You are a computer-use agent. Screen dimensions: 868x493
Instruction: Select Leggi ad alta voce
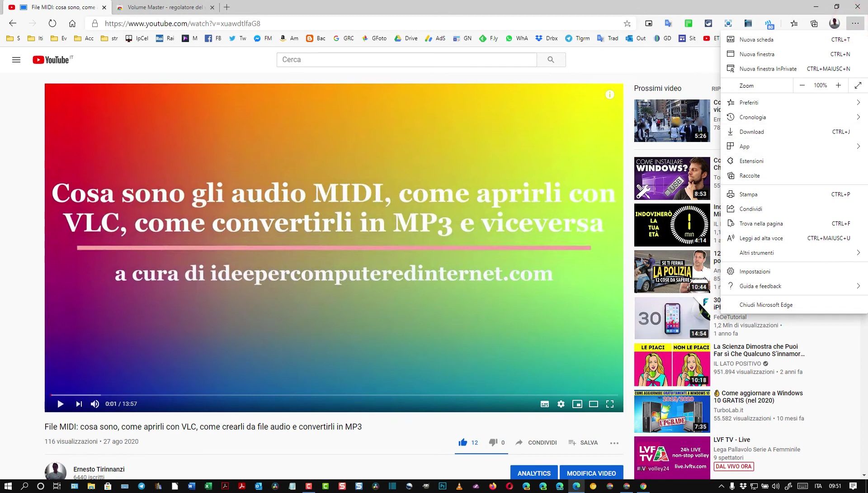(794, 238)
